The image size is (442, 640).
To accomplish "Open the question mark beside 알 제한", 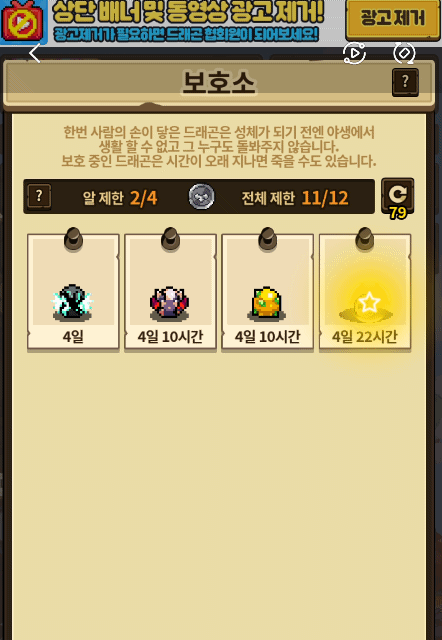I will [x=39, y=196].
